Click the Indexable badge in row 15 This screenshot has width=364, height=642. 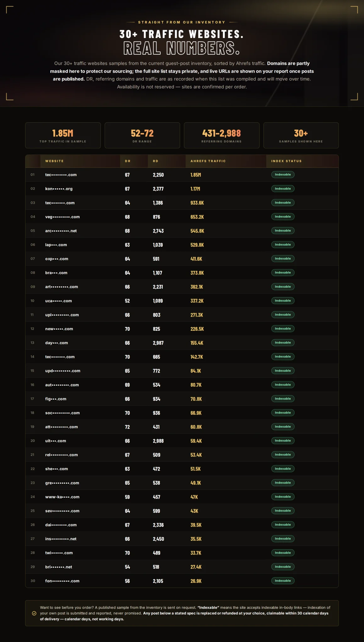click(283, 371)
